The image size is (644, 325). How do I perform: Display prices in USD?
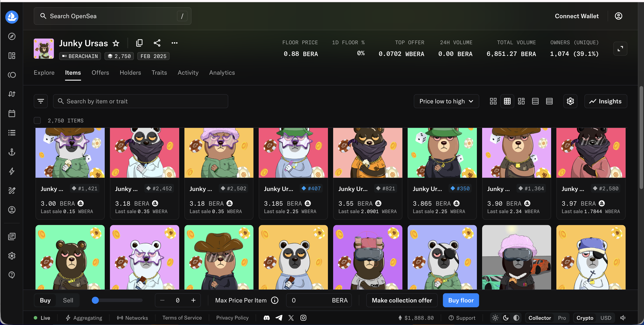coord(606,318)
